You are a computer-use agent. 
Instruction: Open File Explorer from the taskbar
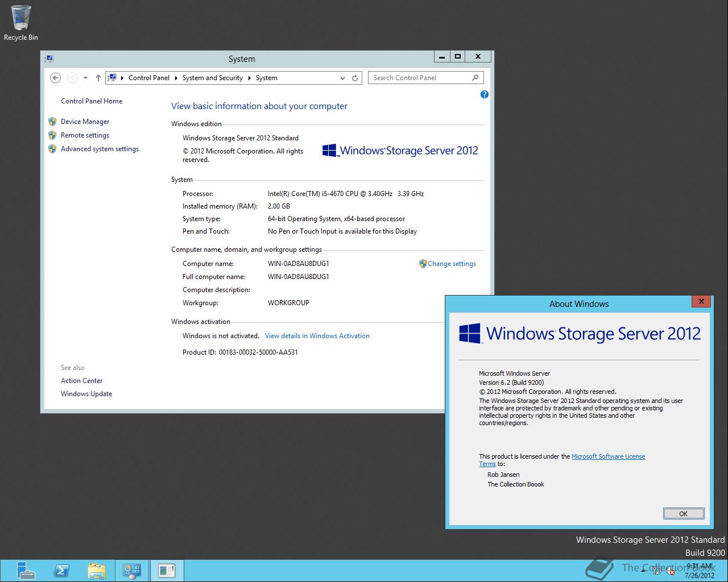(x=97, y=571)
